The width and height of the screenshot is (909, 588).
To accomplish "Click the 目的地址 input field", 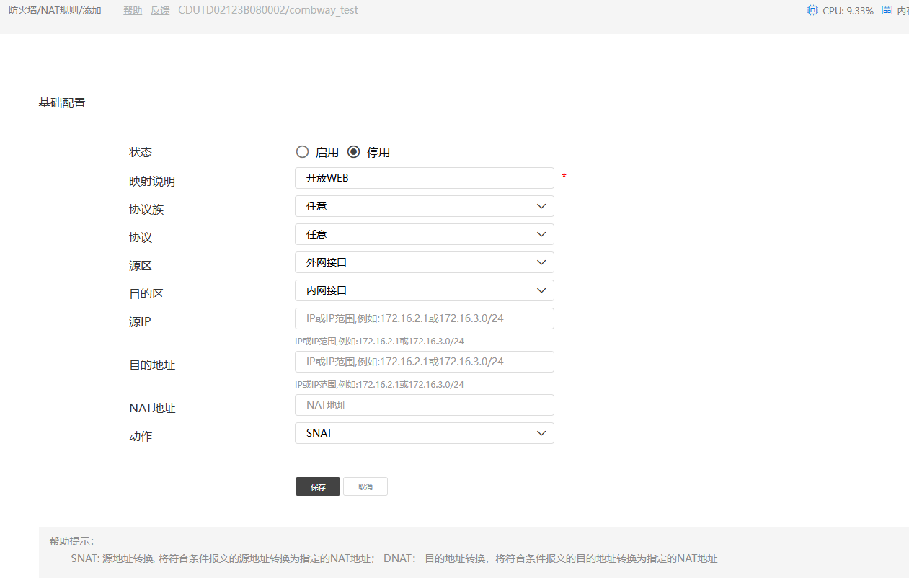I will 424,362.
